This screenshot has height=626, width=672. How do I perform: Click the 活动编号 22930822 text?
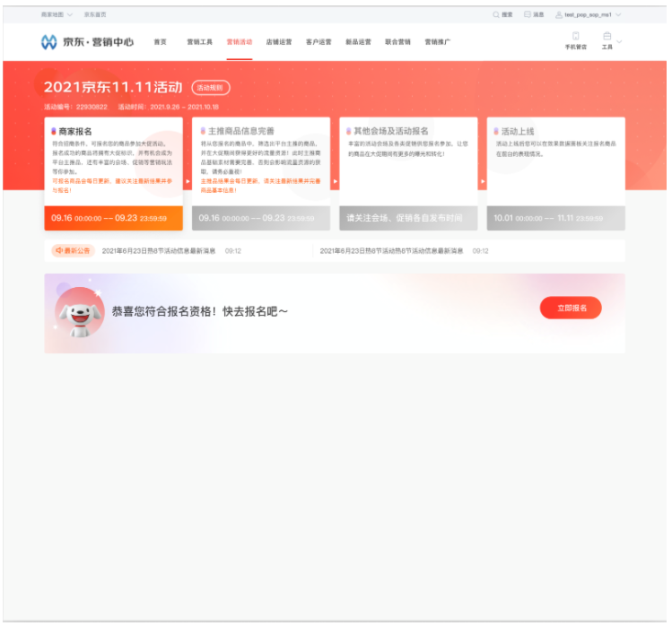pos(76,107)
